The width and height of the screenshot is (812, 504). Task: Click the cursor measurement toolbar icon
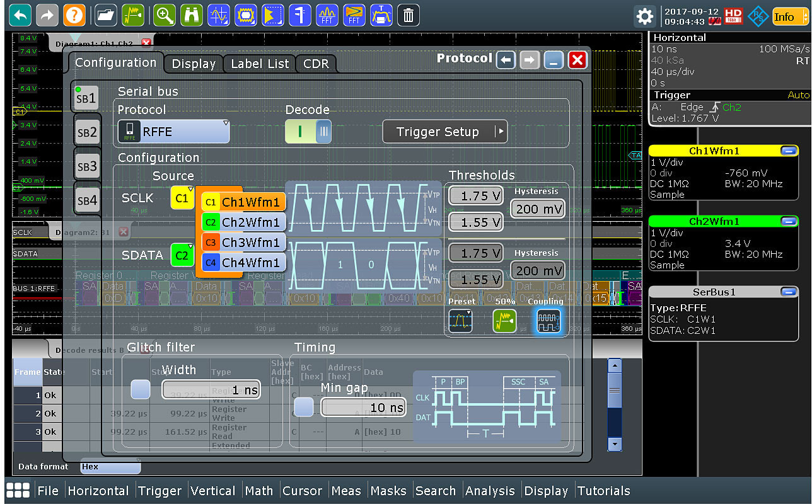tap(218, 14)
